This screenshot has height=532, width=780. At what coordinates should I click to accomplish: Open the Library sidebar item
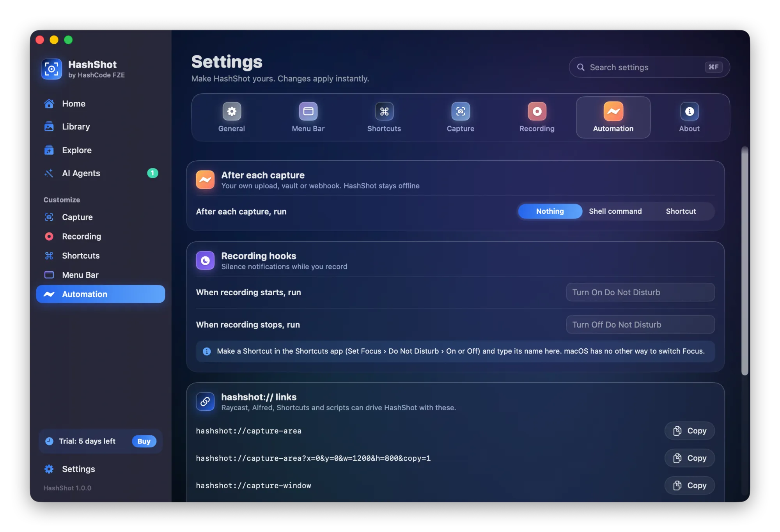[x=100, y=127]
